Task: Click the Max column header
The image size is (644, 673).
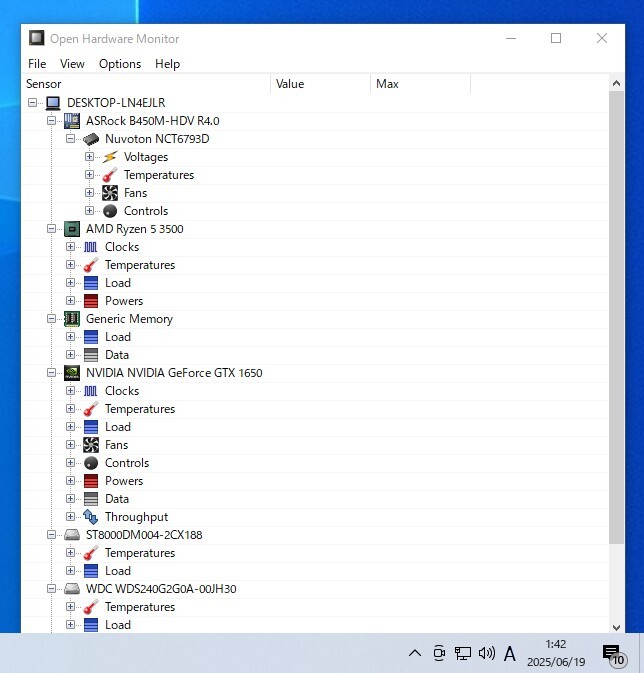Action: pos(420,84)
